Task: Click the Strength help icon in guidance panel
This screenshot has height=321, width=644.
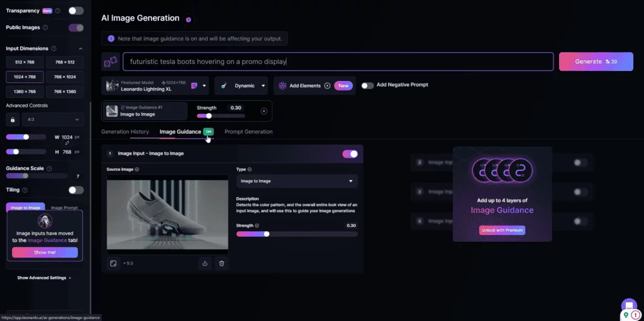Action: [x=257, y=226]
